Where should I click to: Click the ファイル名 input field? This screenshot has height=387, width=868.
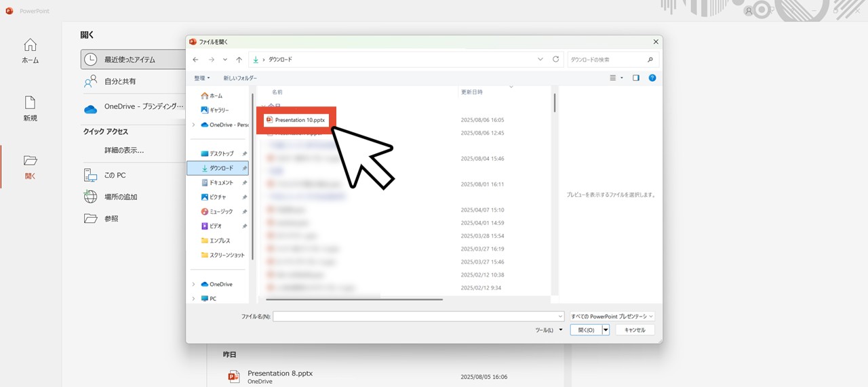pos(414,317)
